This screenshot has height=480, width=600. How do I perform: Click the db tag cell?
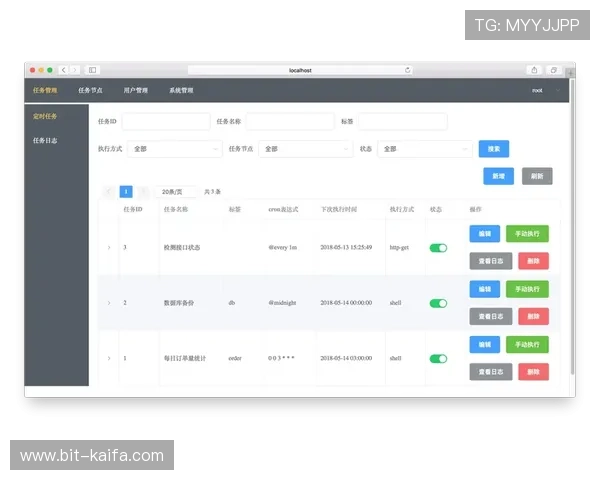(232, 303)
